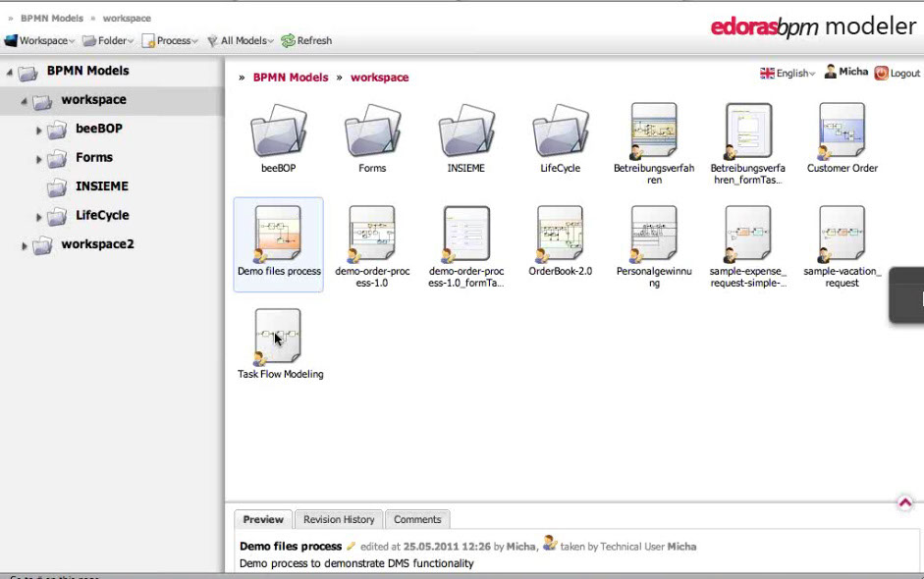Click BPMN Models breadcrumb link in main pane
924x579 pixels.
coord(291,78)
